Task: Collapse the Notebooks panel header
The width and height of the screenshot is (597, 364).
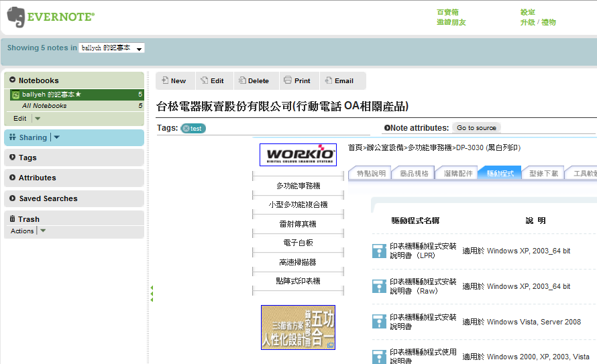Action: [x=74, y=80]
